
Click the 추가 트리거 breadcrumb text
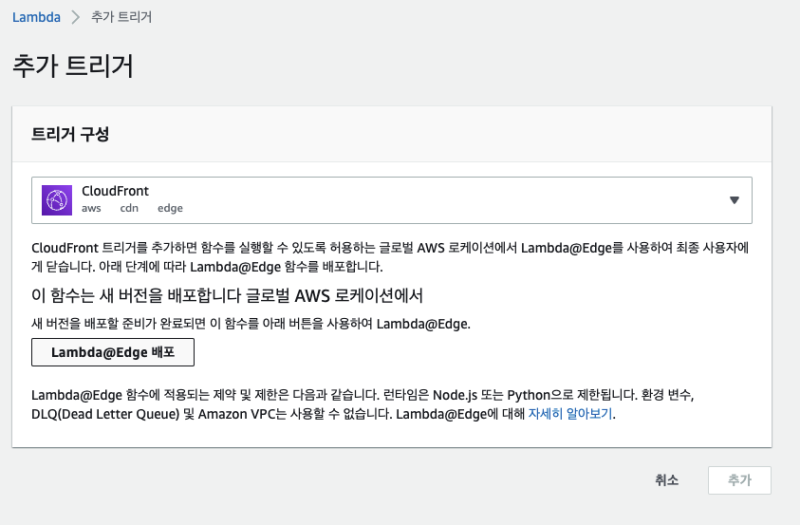pos(121,17)
